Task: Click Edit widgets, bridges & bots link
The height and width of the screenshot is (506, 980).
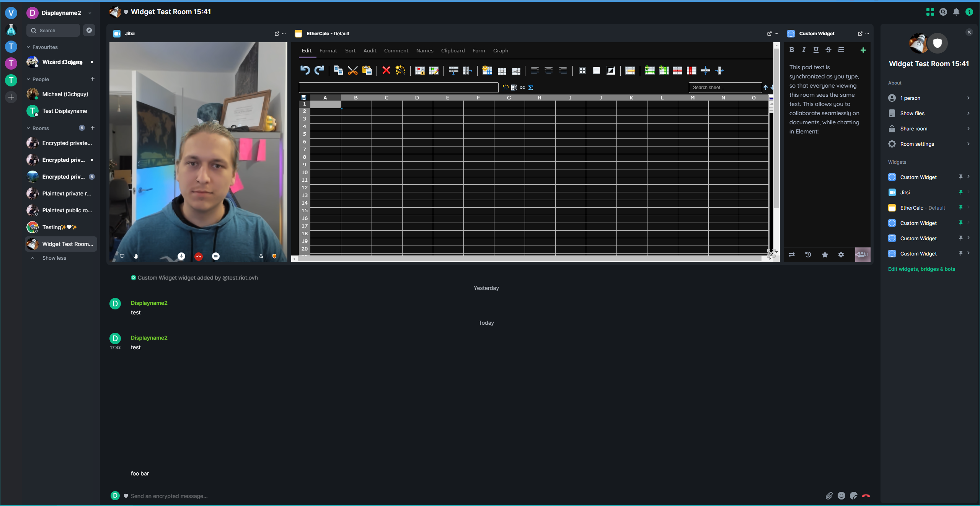Action: coord(921,269)
